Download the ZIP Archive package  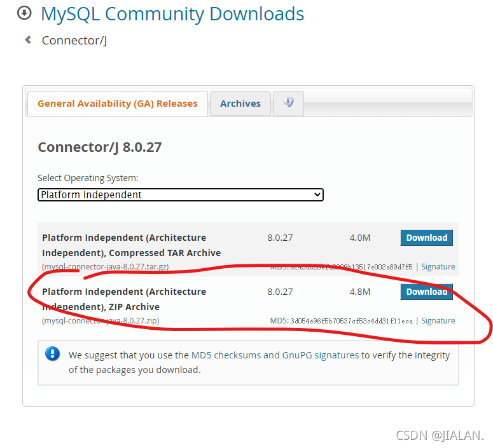click(426, 292)
